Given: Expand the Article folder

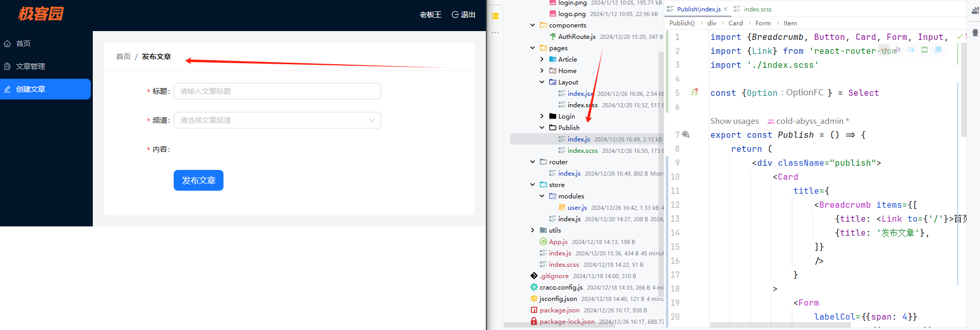Looking at the screenshot, I should point(542,59).
